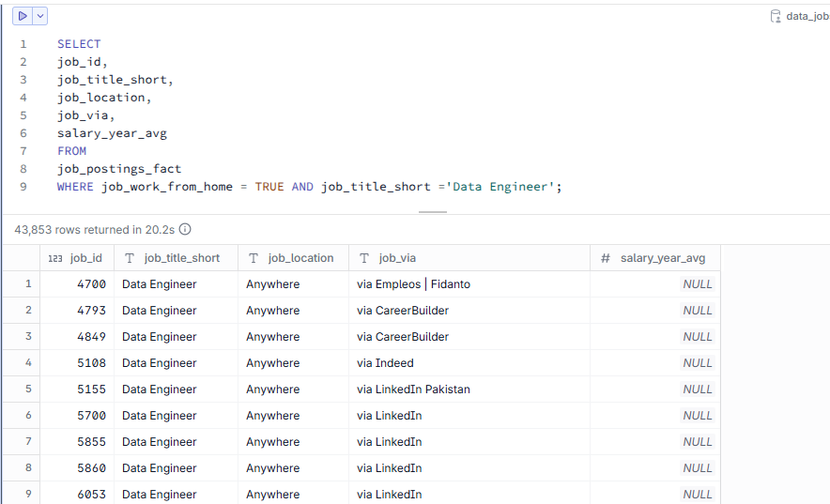Click the job_id numeric type icon
Screen dimensions: 830x504
point(55,258)
